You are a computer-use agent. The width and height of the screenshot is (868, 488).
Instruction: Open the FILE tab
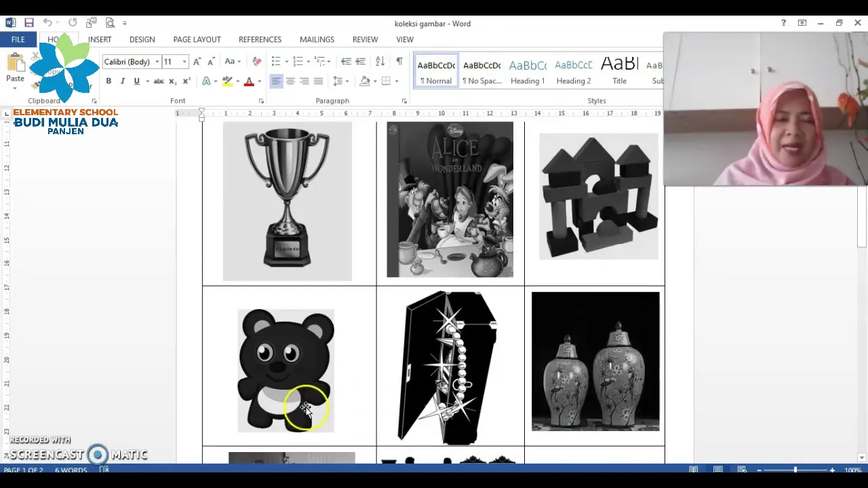pyautogui.click(x=18, y=39)
